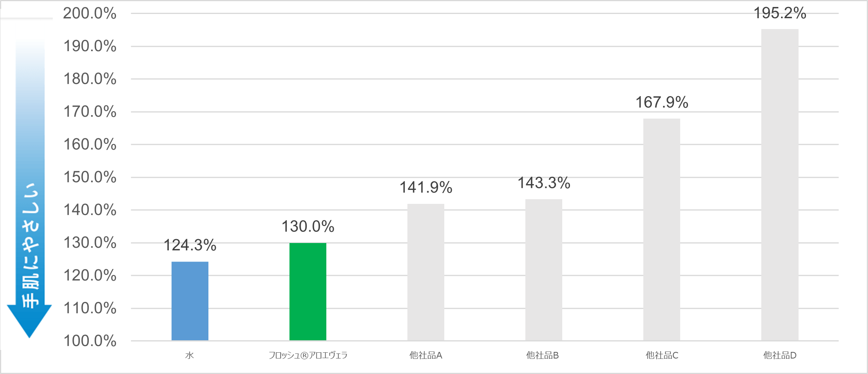Screen dimensions: 868x374
Task: Click the 水 category axis label
Action: tap(189, 355)
